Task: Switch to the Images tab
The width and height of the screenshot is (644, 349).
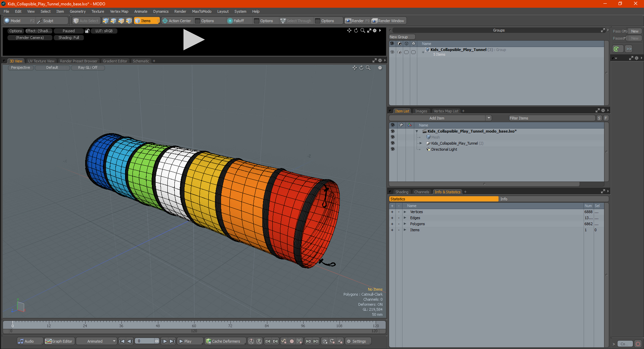Action: (x=421, y=111)
